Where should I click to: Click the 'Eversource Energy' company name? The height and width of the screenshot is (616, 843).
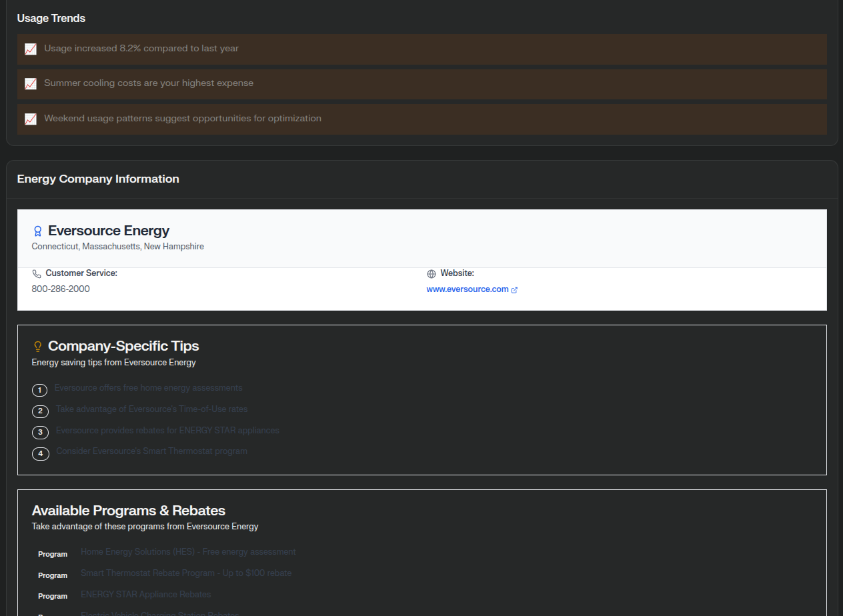pyautogui.click(x=109, y=231)
